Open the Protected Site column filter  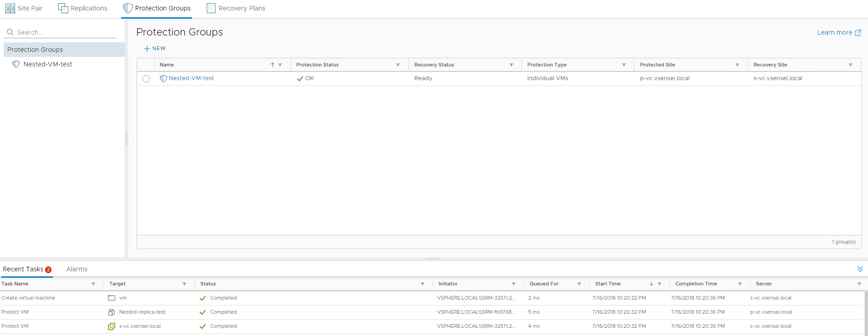point(737,65)
